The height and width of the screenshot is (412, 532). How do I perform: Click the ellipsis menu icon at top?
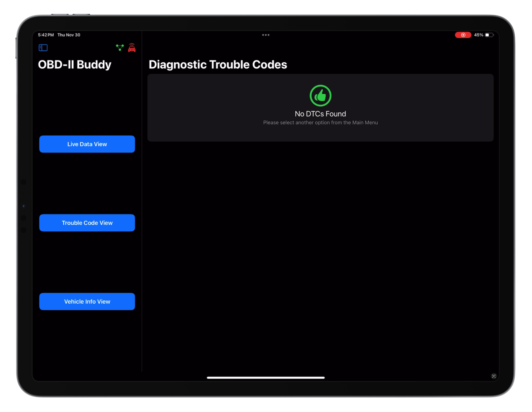(266, 35)
